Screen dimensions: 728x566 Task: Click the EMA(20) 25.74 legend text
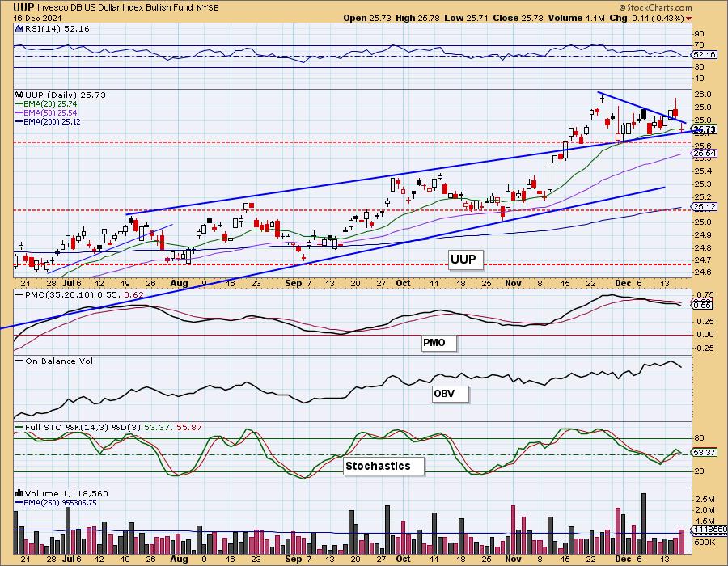[50, 104]
